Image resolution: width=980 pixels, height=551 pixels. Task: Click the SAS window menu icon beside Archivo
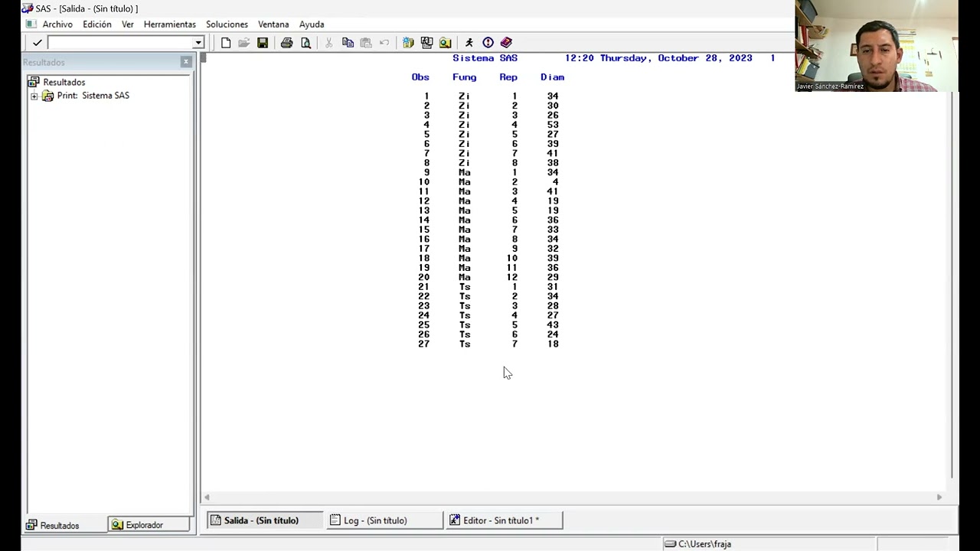click(x=31, y=24)
